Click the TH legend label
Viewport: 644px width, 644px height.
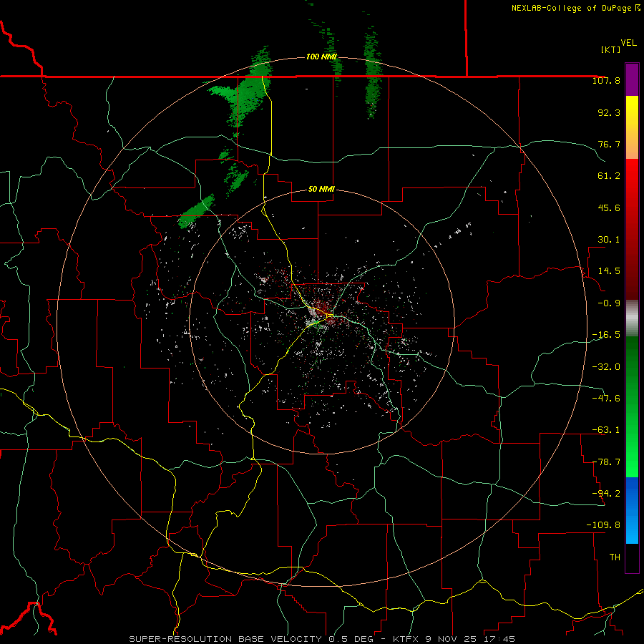click(615, 557)
